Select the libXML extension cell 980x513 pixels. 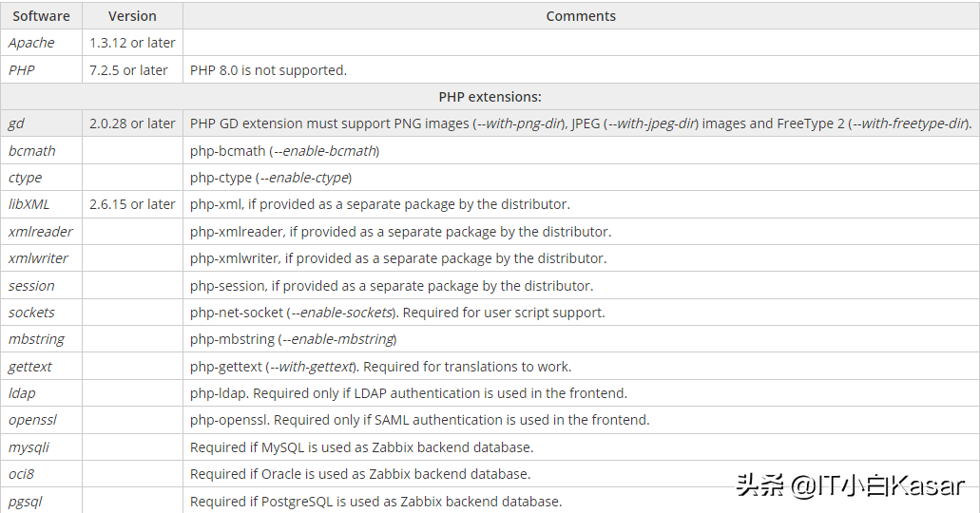pos(29,204)
